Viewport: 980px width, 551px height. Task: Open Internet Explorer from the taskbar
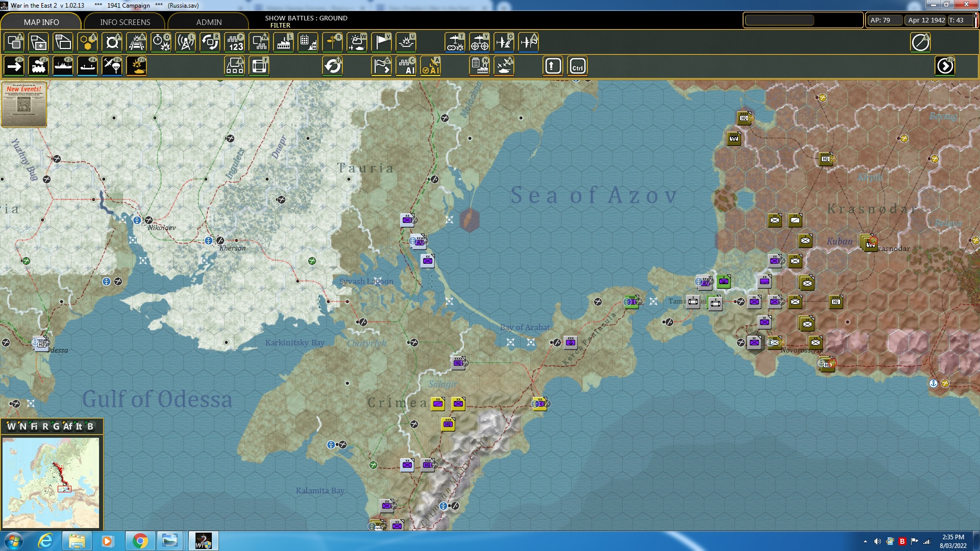point(45,541)
